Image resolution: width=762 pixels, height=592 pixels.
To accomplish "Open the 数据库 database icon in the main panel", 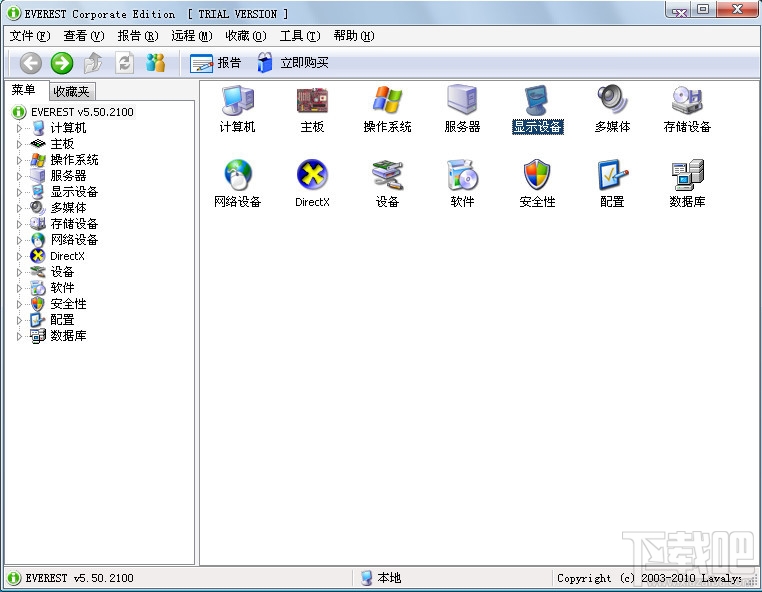I will pyautogui.click(x=687, y=184).
